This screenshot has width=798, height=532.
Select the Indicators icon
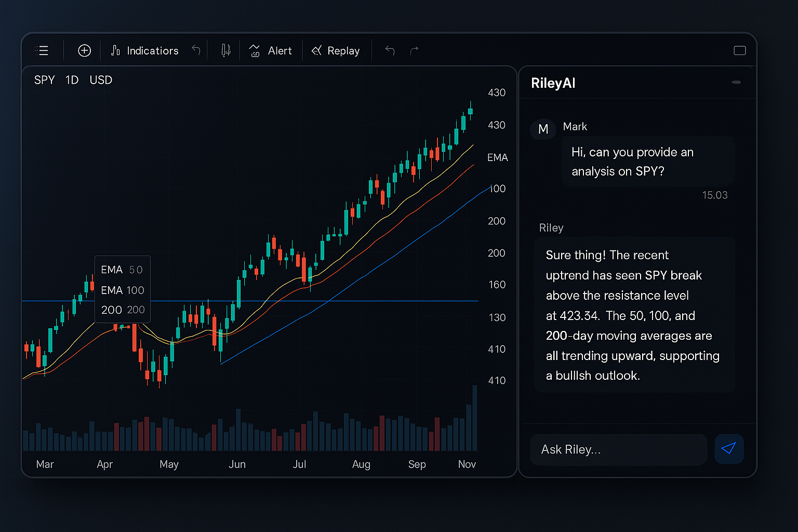click(x=115, y=50)
